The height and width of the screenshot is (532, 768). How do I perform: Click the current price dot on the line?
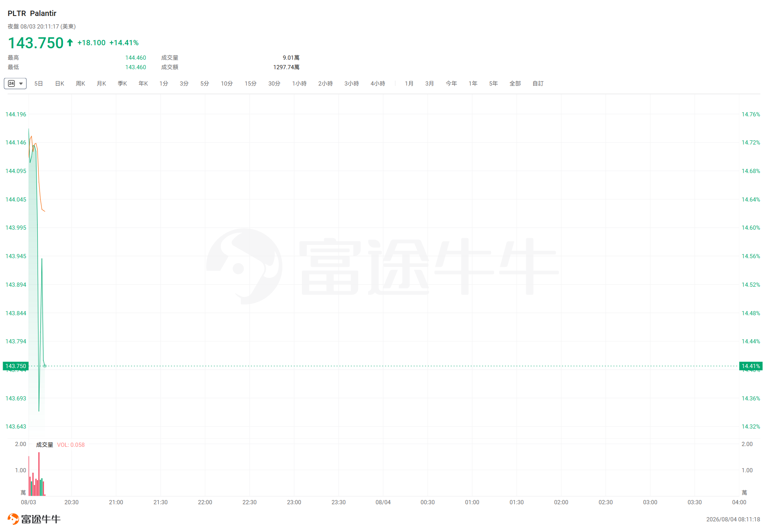[x=45, y=366]
